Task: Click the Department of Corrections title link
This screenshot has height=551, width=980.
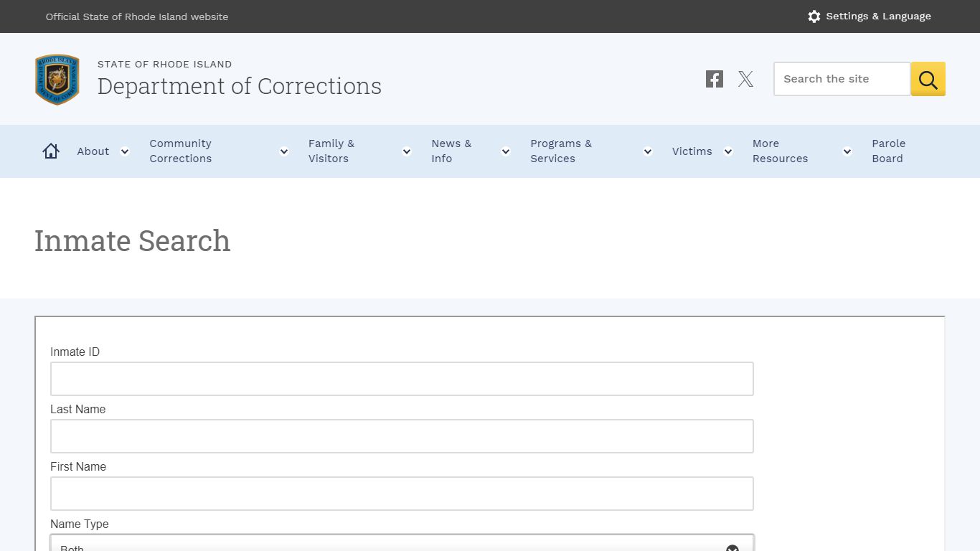Action: pos(240,86)
